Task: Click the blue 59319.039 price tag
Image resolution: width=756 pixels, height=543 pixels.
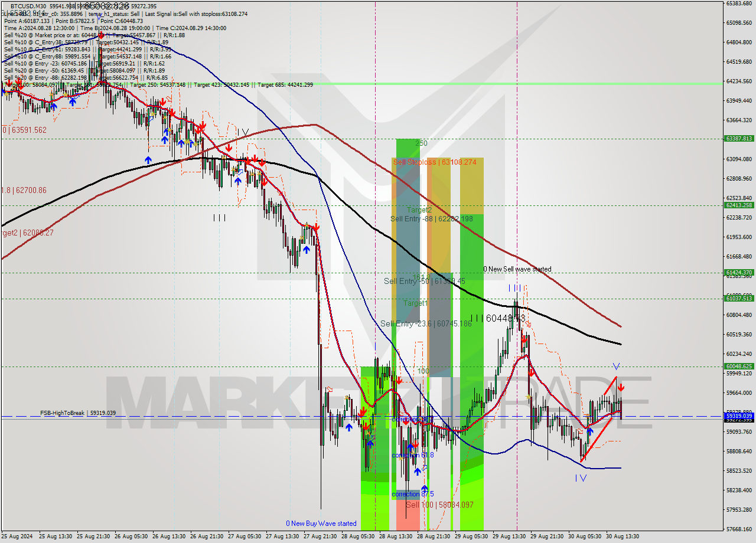Action: 738,416
